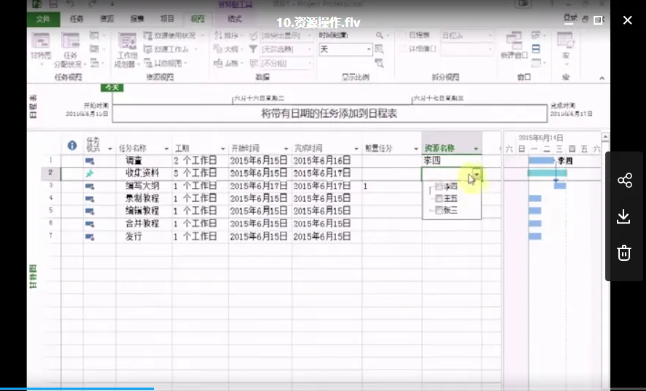Check the 王五 resource checkbox
This screenshot has height=391, width=646.
[x=439, y=199]
